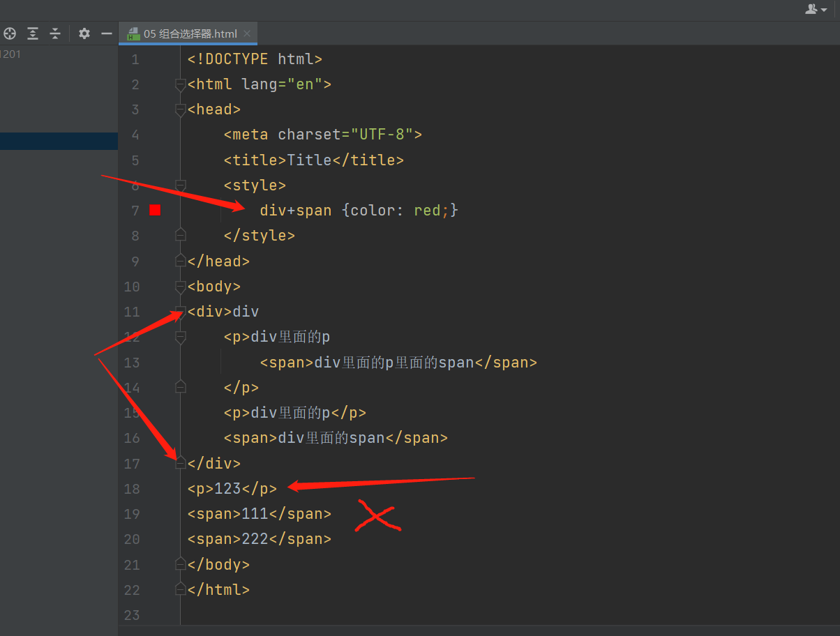Select the highlighted row in project panel
Screen dimensions: 840x636
[x=59, y=141]
